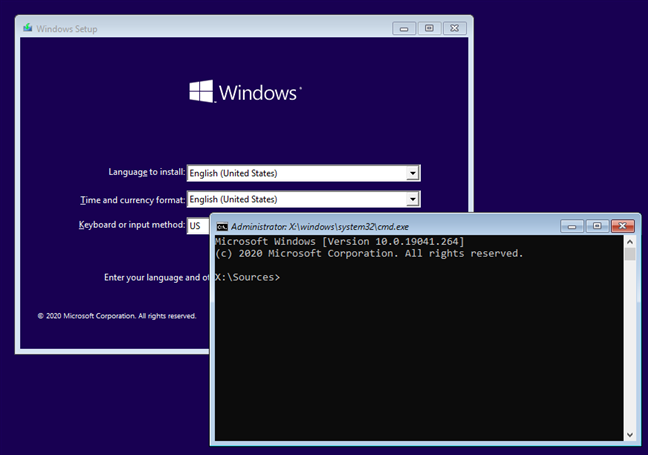Screen dimensions: 648x455
Task: Click the scrollbar thumb in the command prompt
Action: (x=630, y=254)
